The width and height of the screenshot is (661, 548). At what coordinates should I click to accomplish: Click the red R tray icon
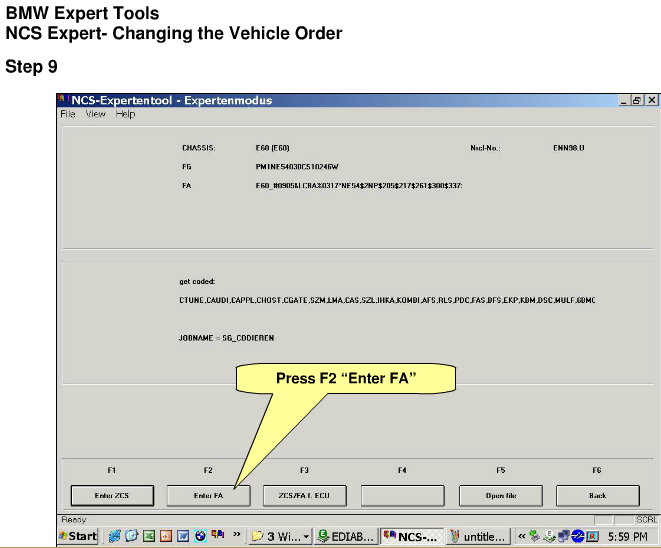(592, 536)
